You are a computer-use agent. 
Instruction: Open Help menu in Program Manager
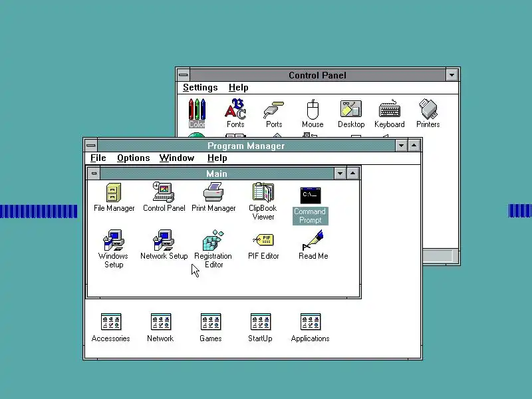(x=217, y=158)
